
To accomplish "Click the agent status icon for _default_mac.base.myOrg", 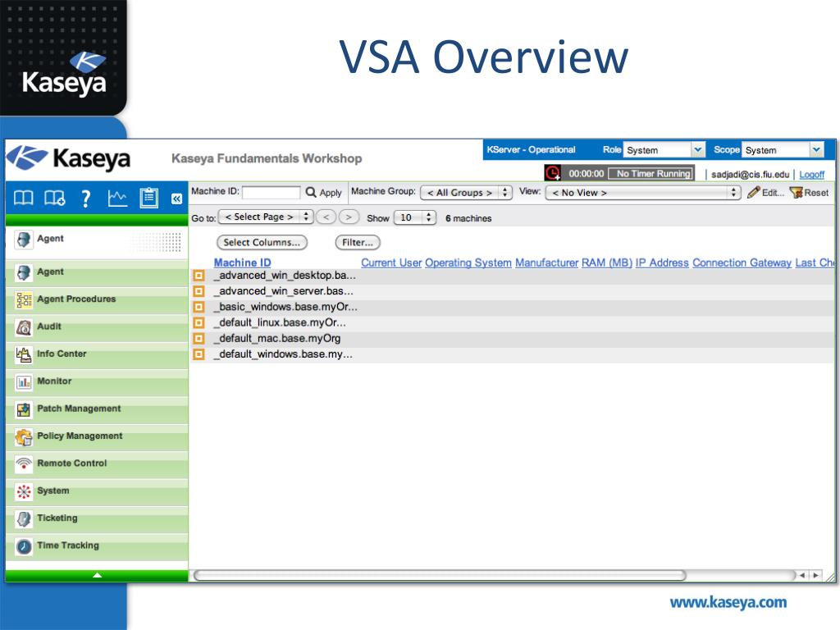I will pos(199,339).
